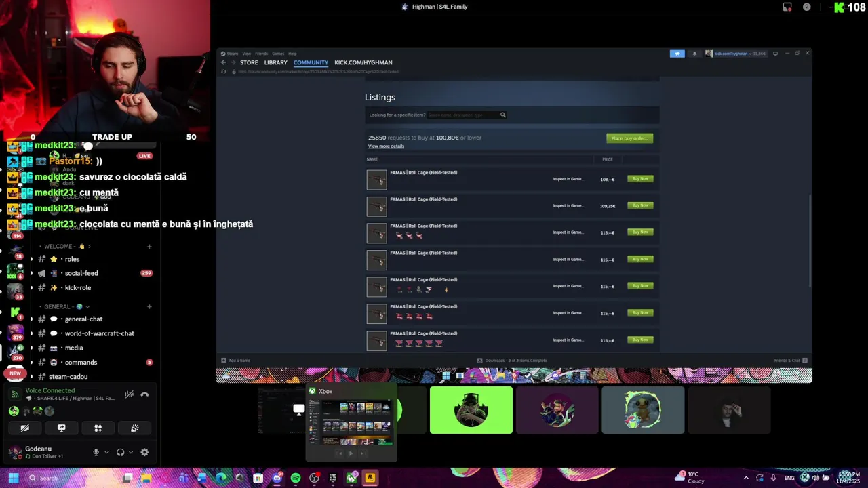Open Steam notifications bell
The width and height of the screenshot is (868, 488).
(x=694, y=54)
